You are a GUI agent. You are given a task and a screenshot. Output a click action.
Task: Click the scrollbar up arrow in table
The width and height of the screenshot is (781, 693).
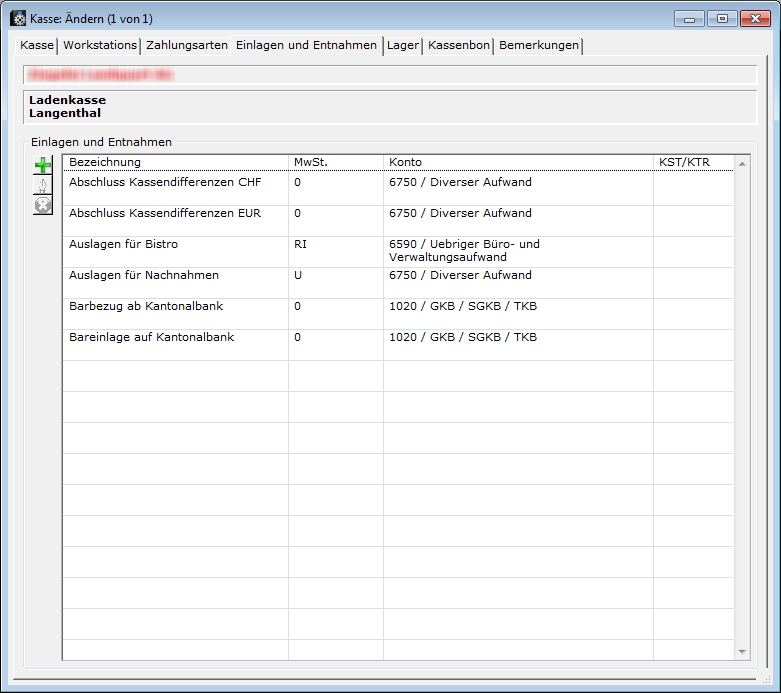coord(742,163)
